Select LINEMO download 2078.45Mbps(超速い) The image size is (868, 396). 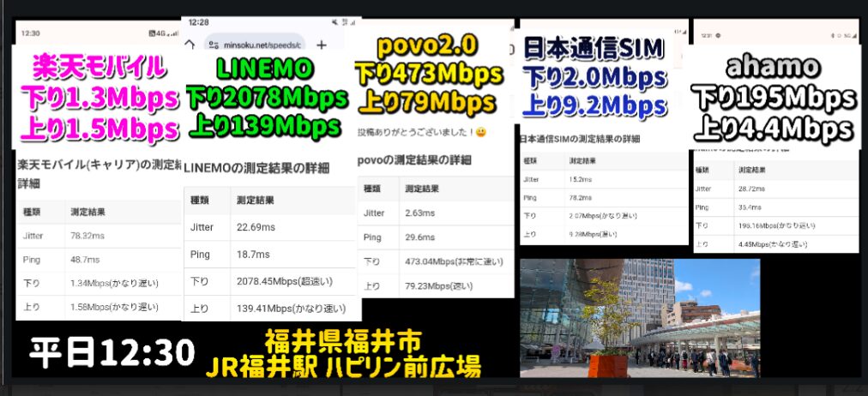pos(285,281)
